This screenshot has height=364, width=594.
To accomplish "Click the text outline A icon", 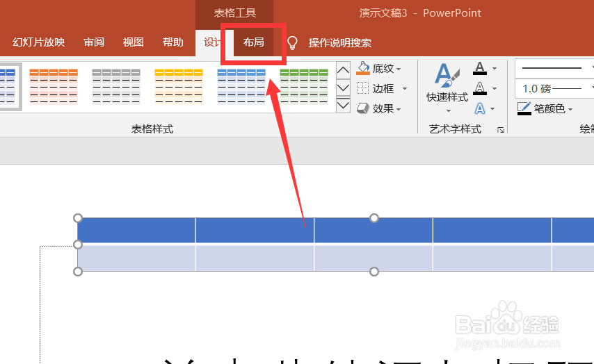I will 480,88.
